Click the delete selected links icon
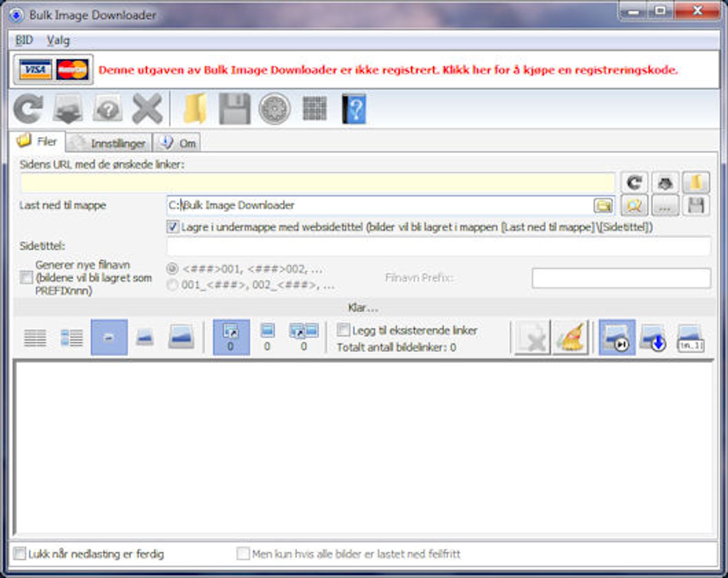728x578 pixels. (x=533, y=338)
